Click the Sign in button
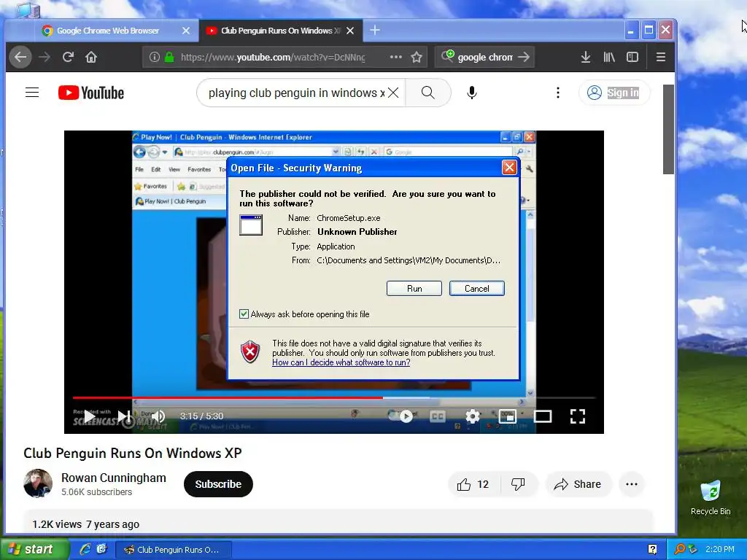The width and height of the screenshot is (747, 560). point(614,93)
